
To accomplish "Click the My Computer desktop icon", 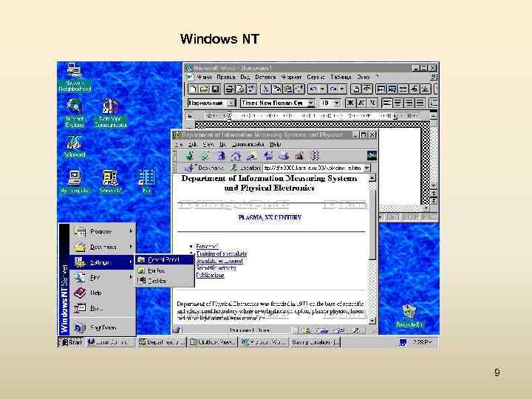I will click(x=75, y=182).
